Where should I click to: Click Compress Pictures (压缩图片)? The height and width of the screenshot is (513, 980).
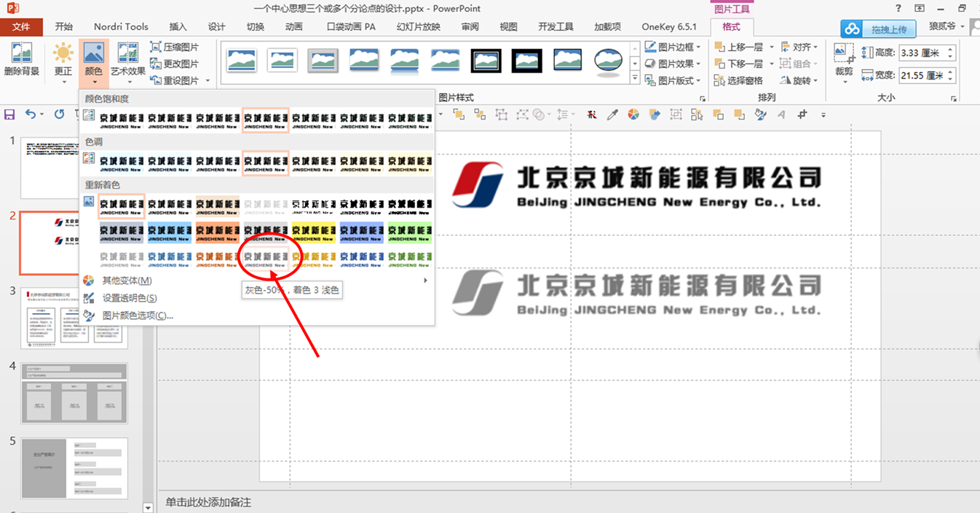pos(175,47)
